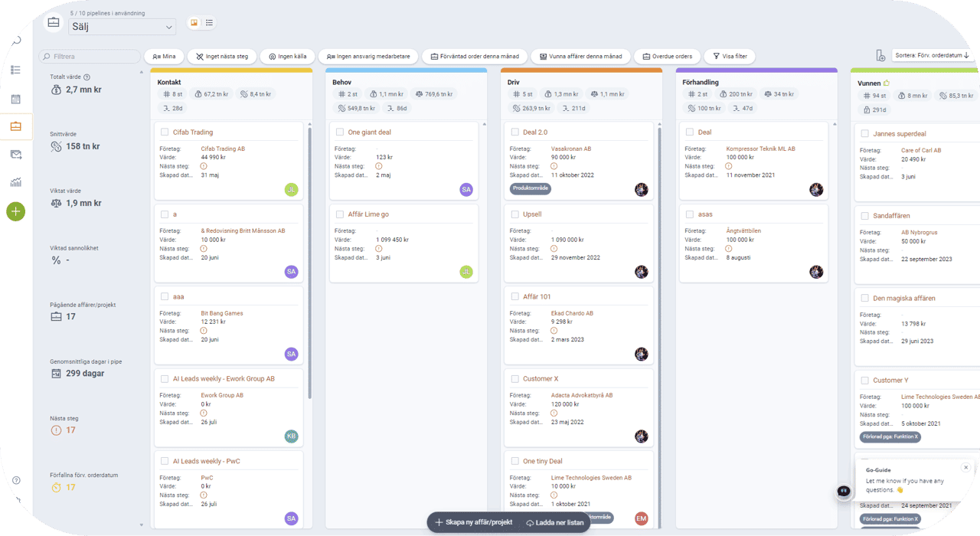Apply the Mina filter chip
The width and height of the screenshot is (980, 536).
click(164, 56)
